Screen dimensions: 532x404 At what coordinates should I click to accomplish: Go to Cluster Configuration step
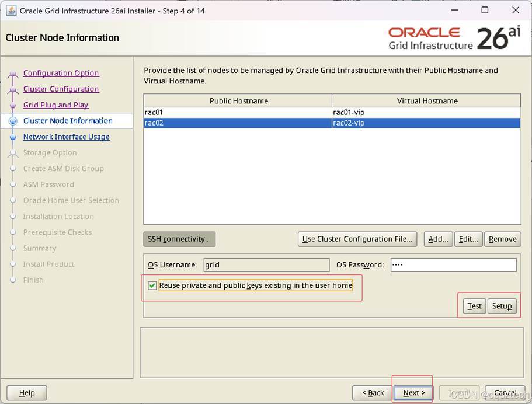click(61, 89)
